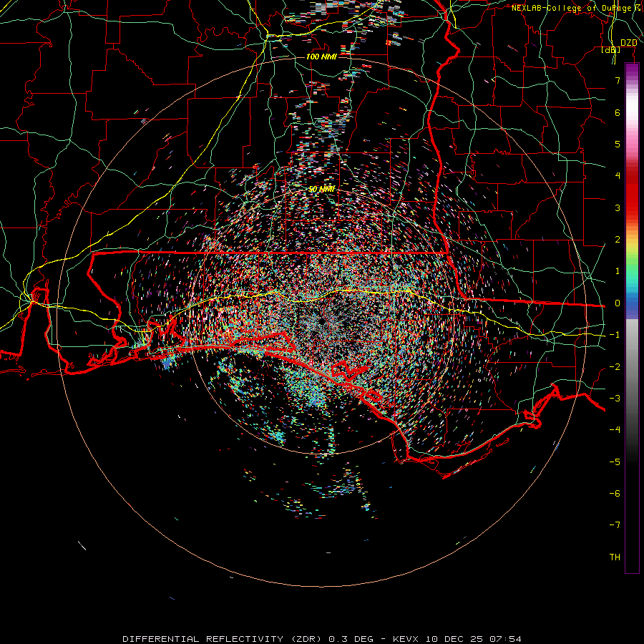The width and height of the screenshot is (644, 644).
Task: Click the radar site at the scan center
Action: coord(322,321)
